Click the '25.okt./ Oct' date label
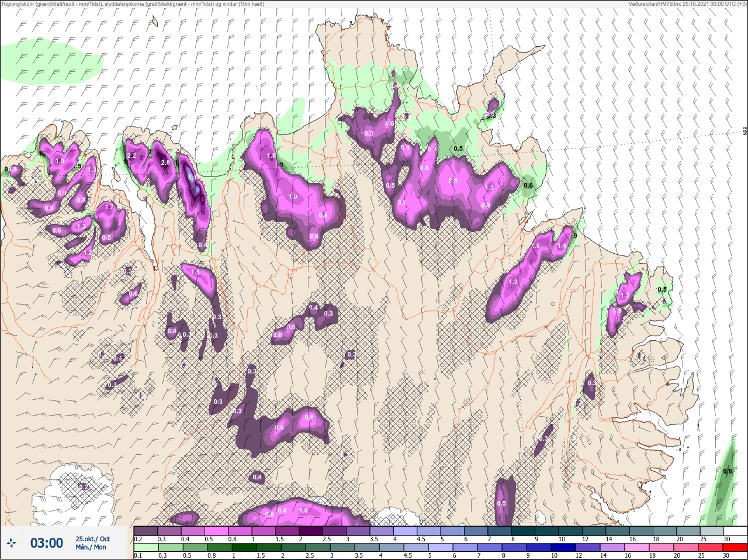This screenshot has height=560, width=748. point(92,539)
